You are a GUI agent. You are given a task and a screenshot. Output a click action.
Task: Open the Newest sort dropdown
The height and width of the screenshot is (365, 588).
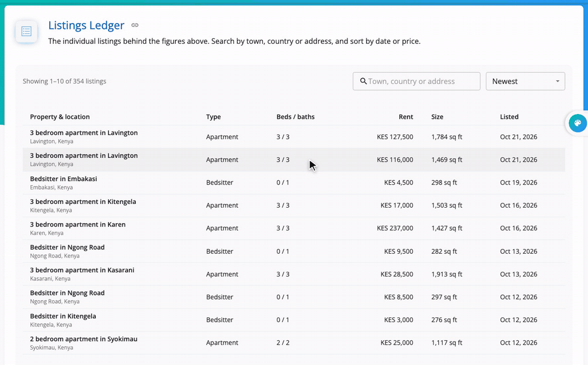pos(525,81)
